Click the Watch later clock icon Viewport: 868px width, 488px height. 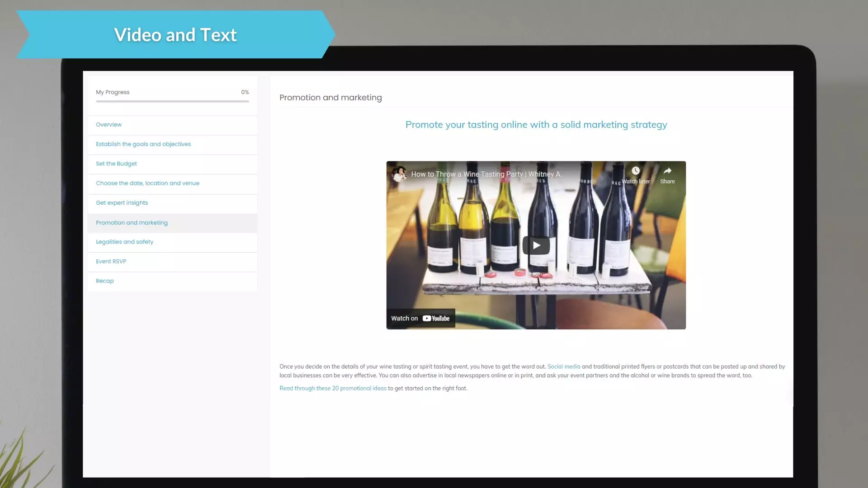635,171
